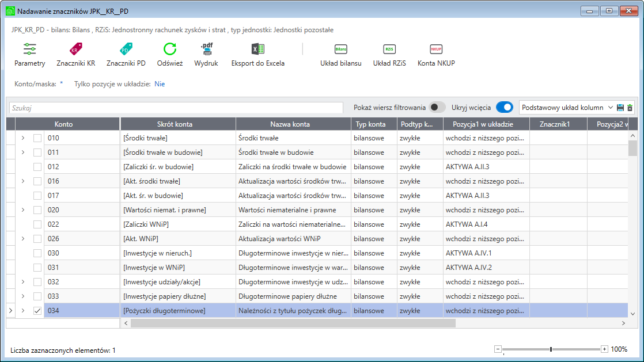This screenshot has height=362, width=644.
Task: Enable the Pokaż wiersz filtrowania switch
Action: coord(437,107)
